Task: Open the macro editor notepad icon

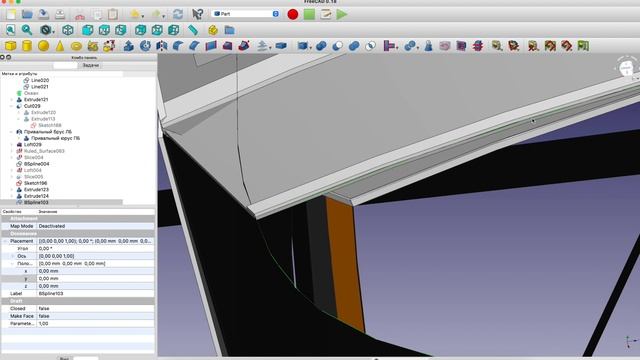Action: [x=326, y=14]
